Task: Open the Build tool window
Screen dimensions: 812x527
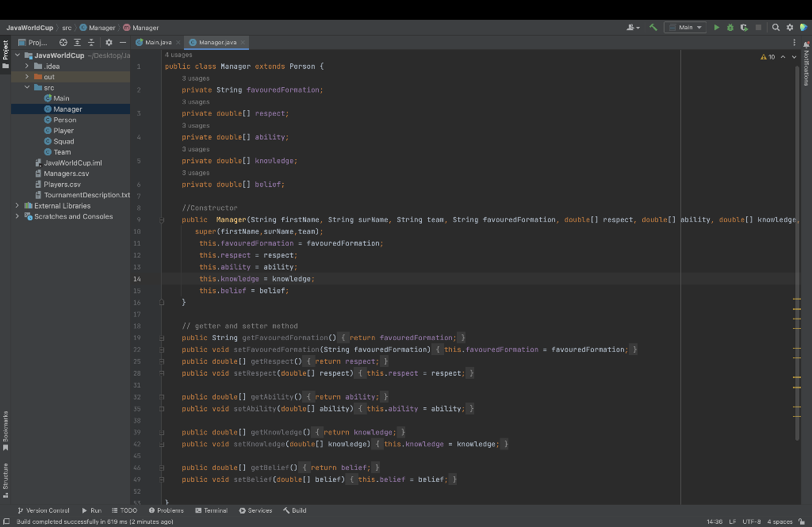Action: click(295, 510)
